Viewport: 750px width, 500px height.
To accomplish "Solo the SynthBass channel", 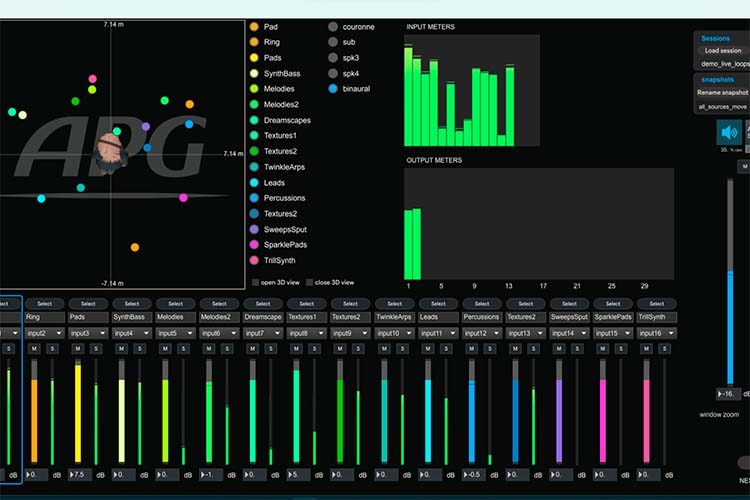I will pyautogui.click(x=140, y=349).
